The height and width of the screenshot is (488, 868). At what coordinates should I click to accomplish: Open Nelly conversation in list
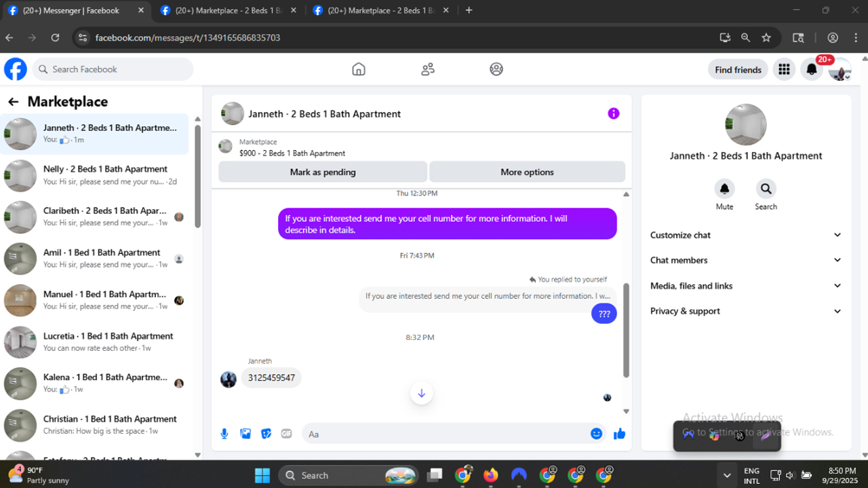[x=94, y=175]
